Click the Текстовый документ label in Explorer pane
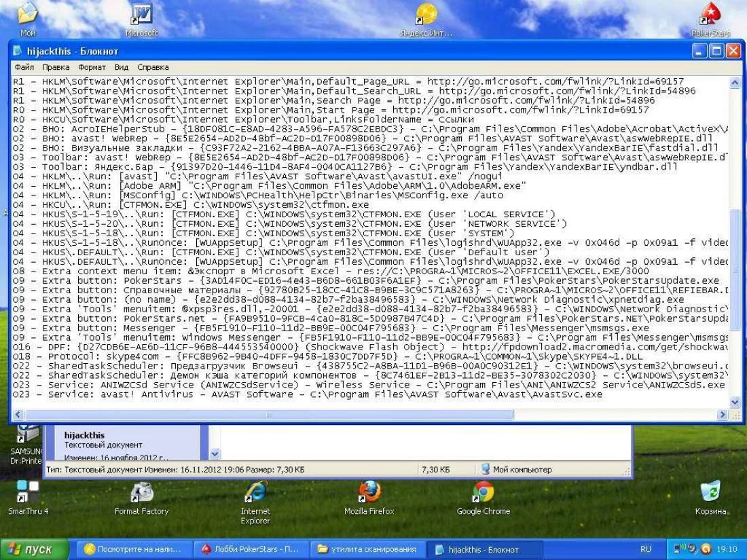Viewport: 747px width, 560px height. pyautogui.click(x=103, y=445)
